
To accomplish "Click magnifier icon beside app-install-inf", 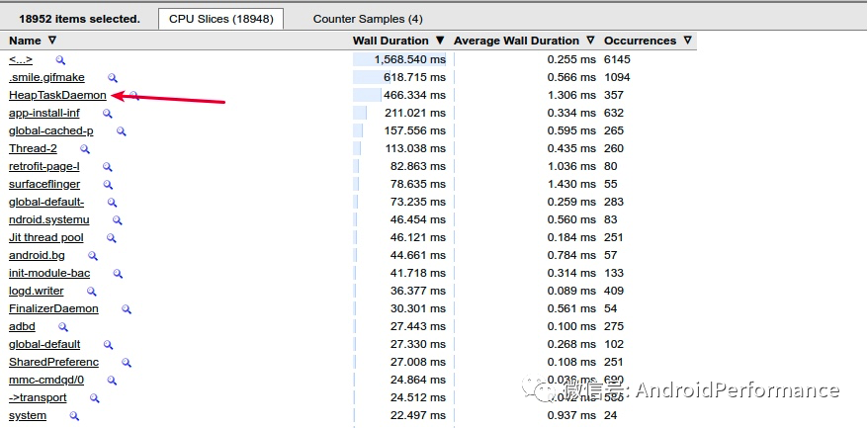I will (108, 114).
